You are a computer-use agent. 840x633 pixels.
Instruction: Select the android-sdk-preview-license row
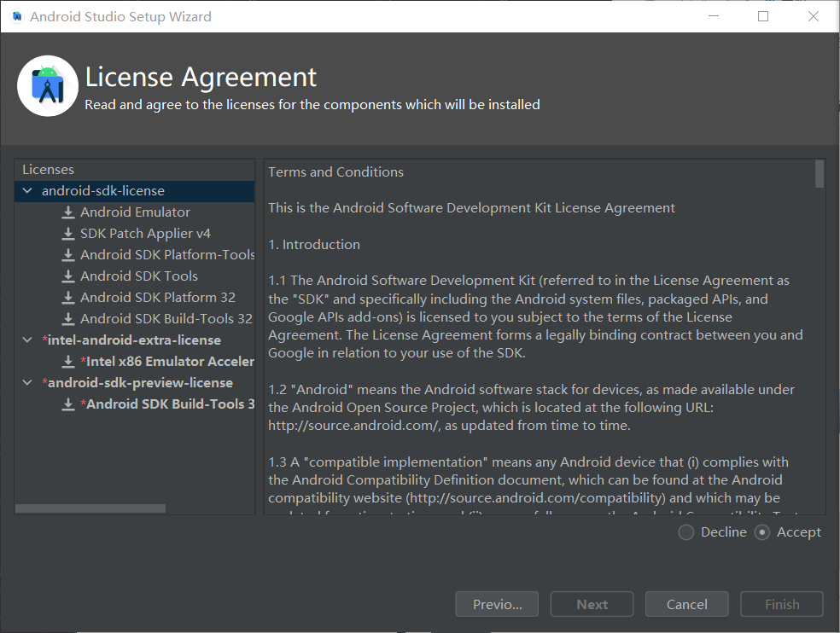pyautogui.click(x=135, y=383)
